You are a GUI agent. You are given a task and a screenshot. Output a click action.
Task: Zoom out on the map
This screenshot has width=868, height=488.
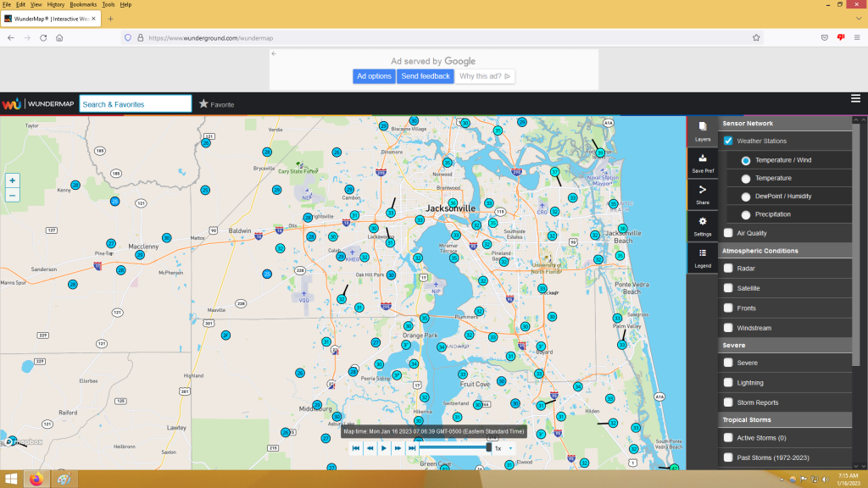pyautogui.click(x=12, y=196)
